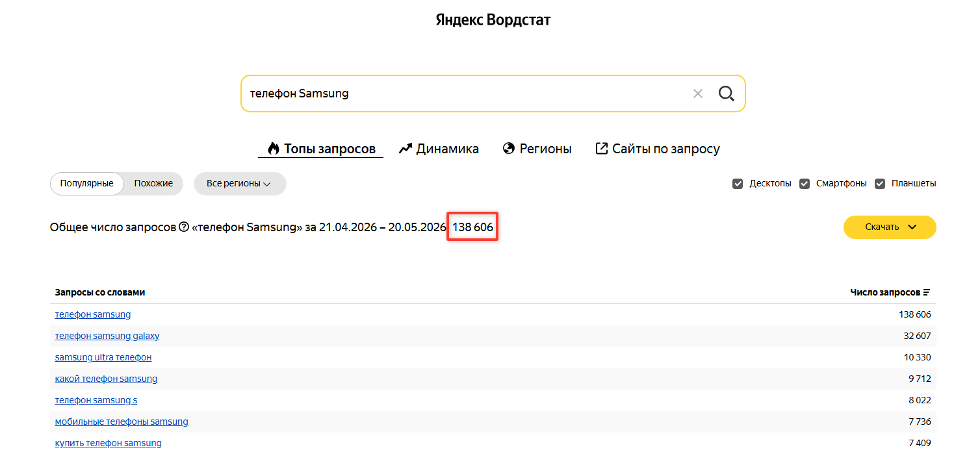Viewport: 980px width, 452px height.
Task: Uncheck the Десктопы checkbox
Action: coord(738,184)
